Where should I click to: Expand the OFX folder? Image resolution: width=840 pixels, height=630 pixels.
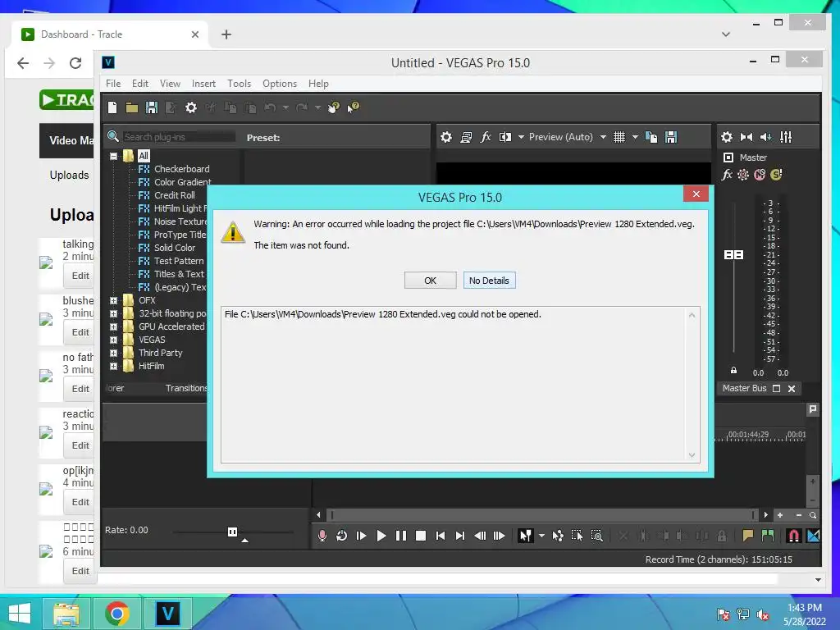[113, 300]
